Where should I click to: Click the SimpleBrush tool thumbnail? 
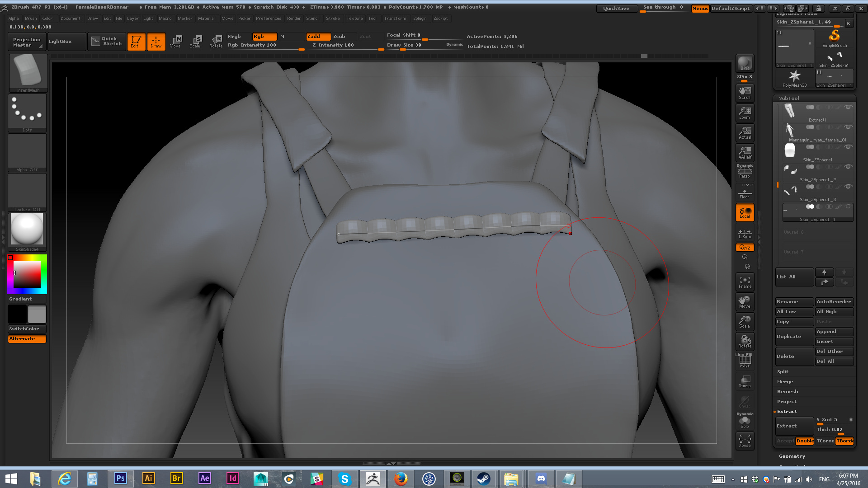835,38
